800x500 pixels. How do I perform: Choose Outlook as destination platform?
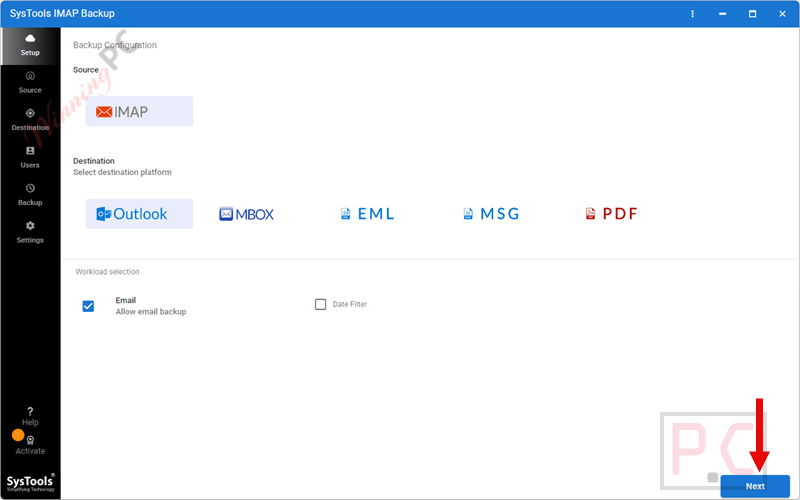click(139, 214)
